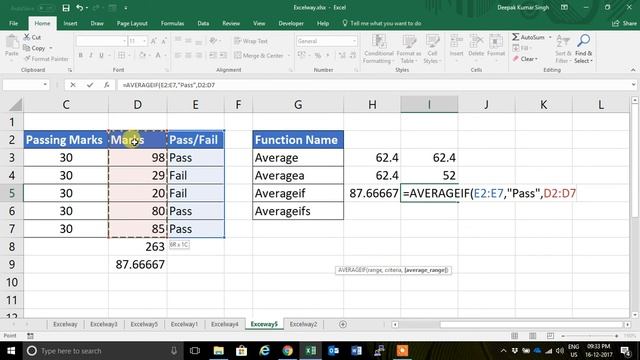Expand the formula bar chevron

click(x=633, y=85)
